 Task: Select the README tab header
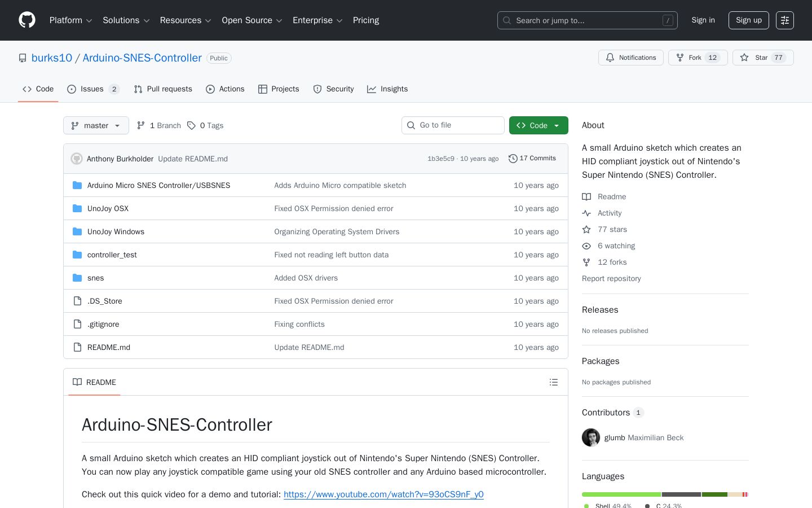click(94, 382)
